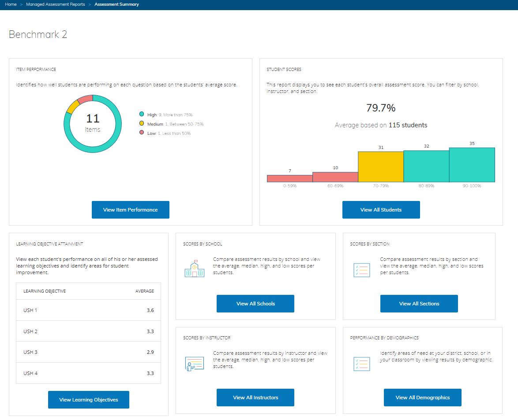This screenshot has height=420, width=518.
Task: Click the Performance by Demographics checklist icon
Action: (x=361, y=364)
